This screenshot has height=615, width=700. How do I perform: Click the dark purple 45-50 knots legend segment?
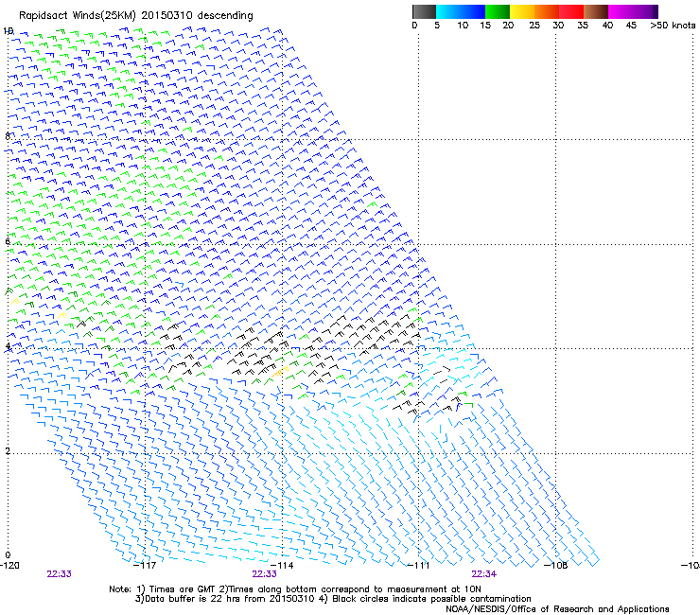click(645, 11)
